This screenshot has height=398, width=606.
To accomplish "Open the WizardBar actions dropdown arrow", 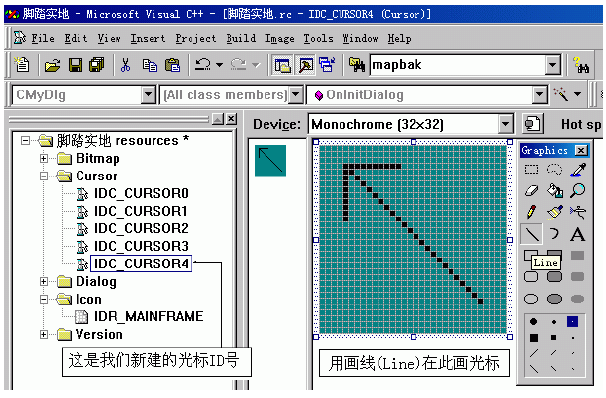I will tap(577, 94).
